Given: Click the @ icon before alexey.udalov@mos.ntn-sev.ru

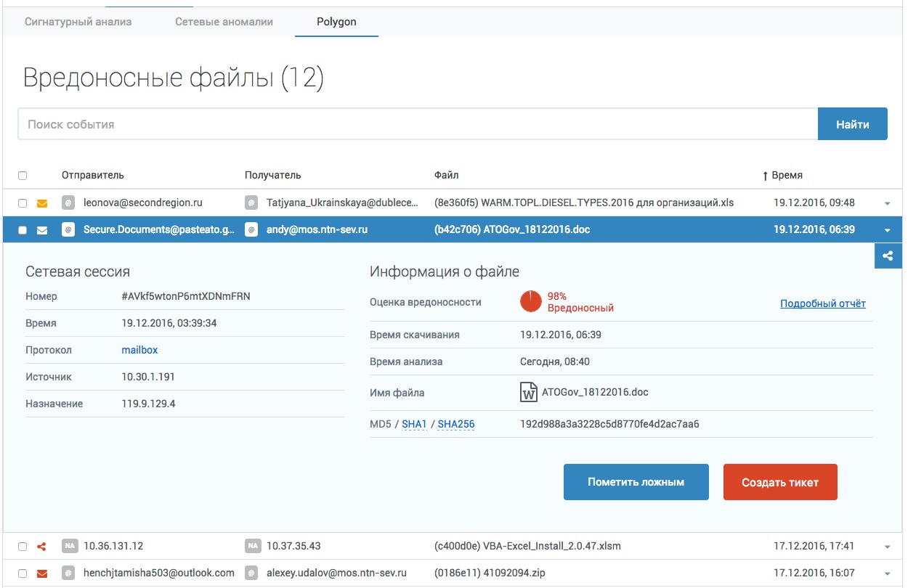Looking at the screenshot, I should [252, 573].
